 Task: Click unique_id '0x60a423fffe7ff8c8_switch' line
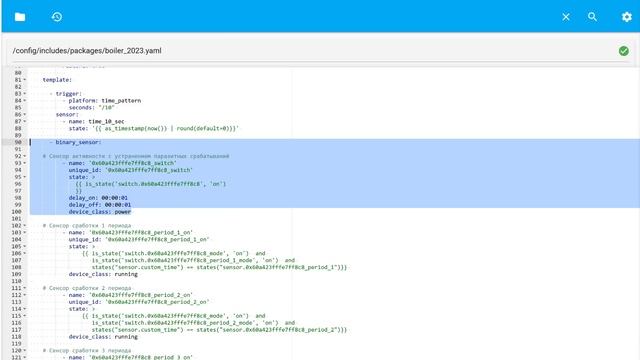pos(131,170)
